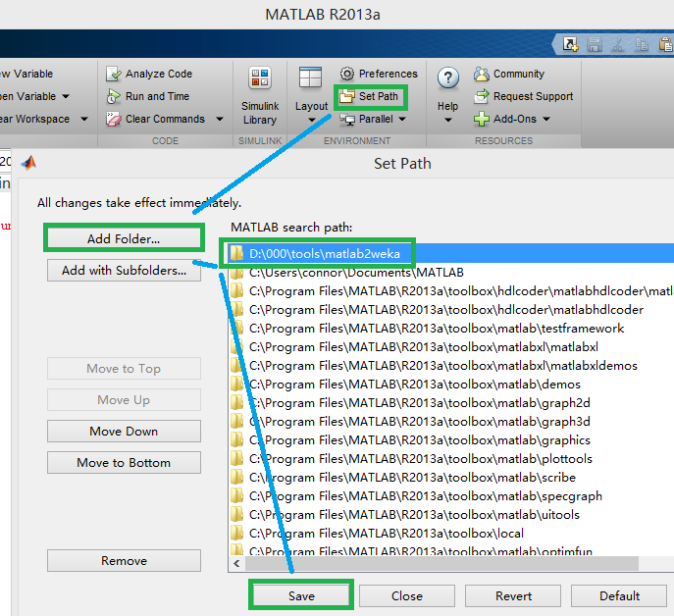Click the Copy icon in quick access toolbar
The image size is (674, 616).
pyautogui.click(x=642, y=44)
